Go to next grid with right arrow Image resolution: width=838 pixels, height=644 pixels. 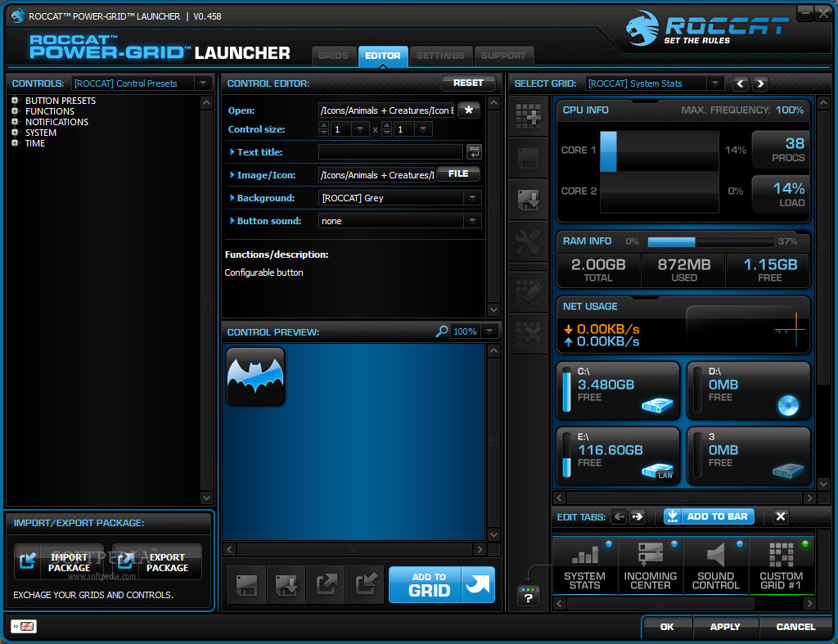click(760, 83)
